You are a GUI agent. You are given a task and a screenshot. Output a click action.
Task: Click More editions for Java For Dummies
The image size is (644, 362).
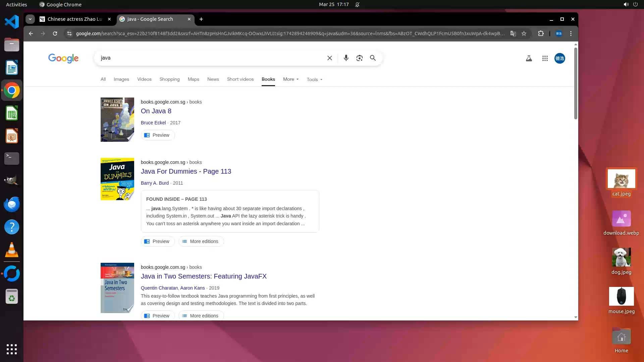pyautogui.click(x=201, y=241)
